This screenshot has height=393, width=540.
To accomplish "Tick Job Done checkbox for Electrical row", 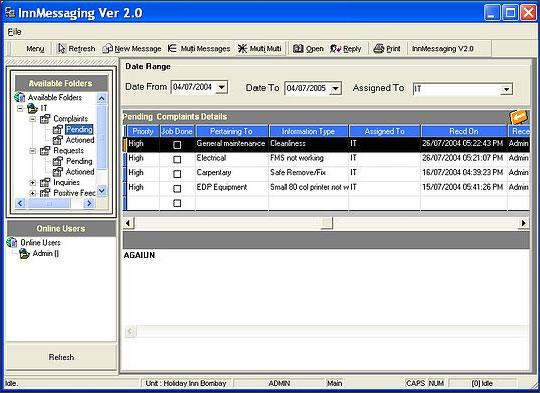I will (x=177, y=159).
